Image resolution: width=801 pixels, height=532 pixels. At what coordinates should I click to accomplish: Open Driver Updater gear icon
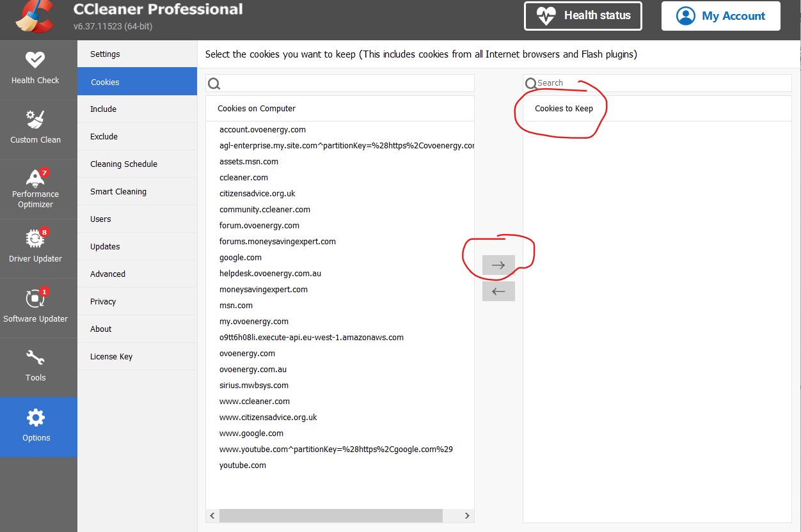click(35, 239)
